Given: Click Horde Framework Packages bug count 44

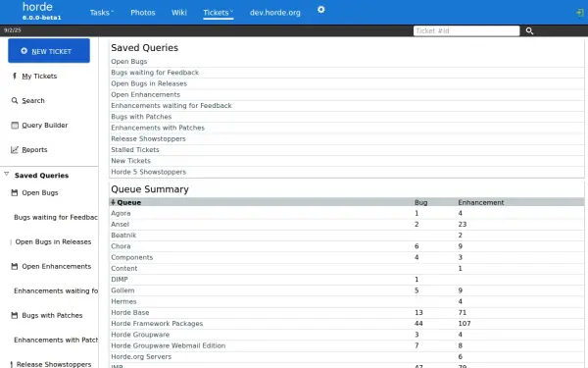Looking at the screenshot, I should click(418, 324).
